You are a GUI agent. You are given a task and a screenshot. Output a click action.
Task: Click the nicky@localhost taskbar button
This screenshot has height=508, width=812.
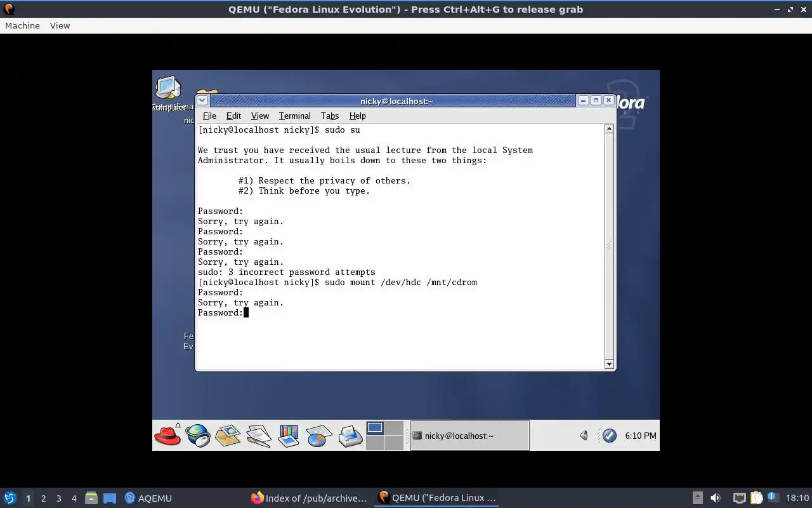(469, 436)
